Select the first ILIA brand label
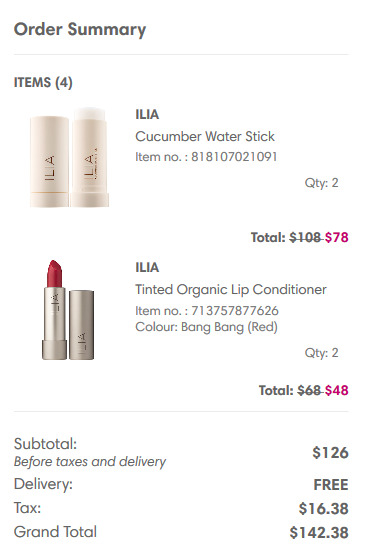 (x=147, y=114)
